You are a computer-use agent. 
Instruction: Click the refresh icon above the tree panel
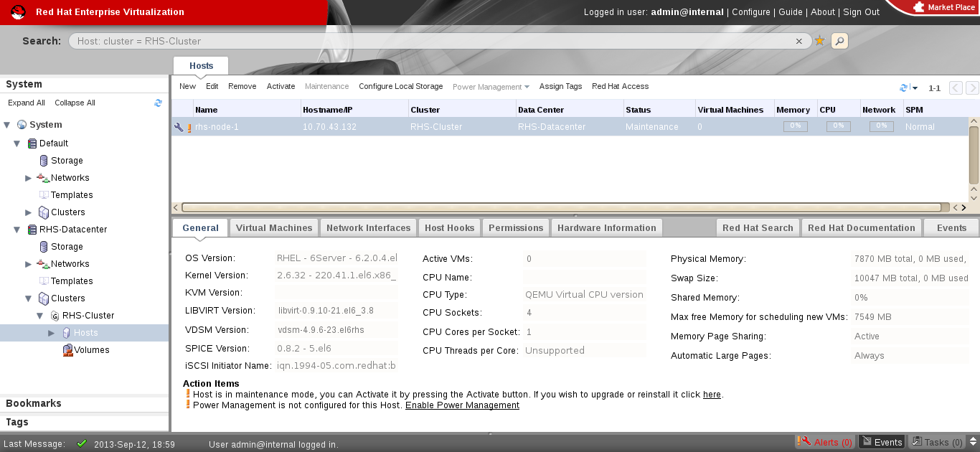[158, 103]
